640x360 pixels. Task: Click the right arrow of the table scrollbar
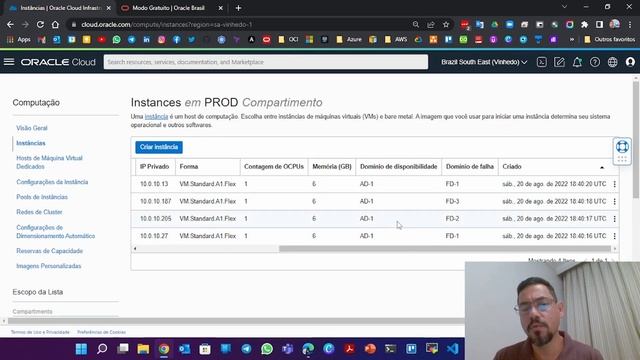[615, 249]
